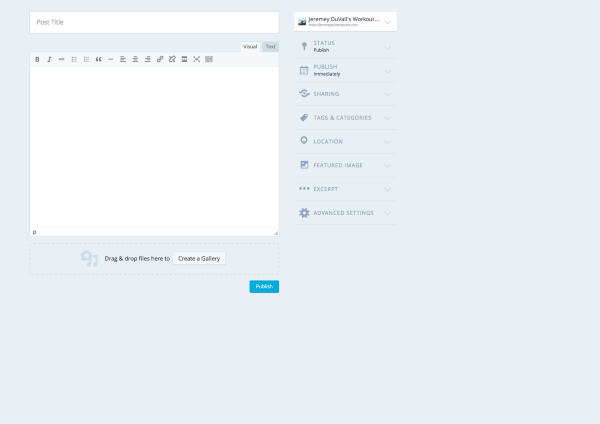600x424 pixels.
Task: Expand the Location section chevron
Action: coord(388,142)
